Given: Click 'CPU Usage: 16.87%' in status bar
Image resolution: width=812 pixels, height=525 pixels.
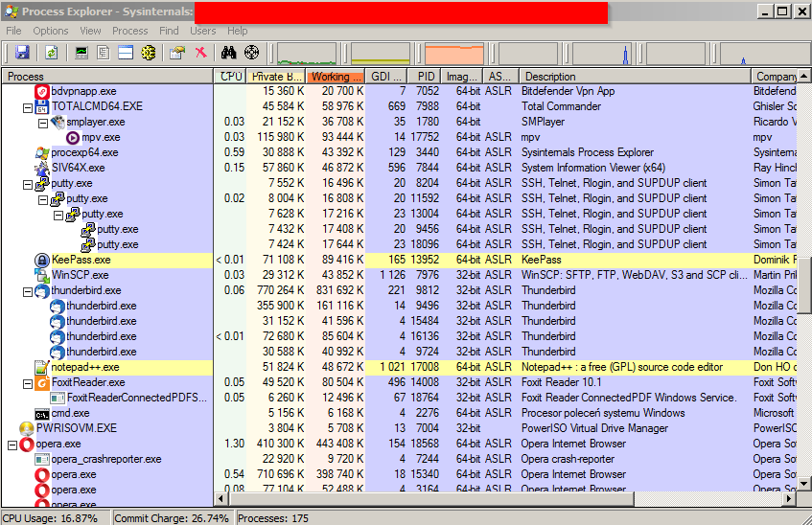Looking at the screenshot, I should click(50, 518).
